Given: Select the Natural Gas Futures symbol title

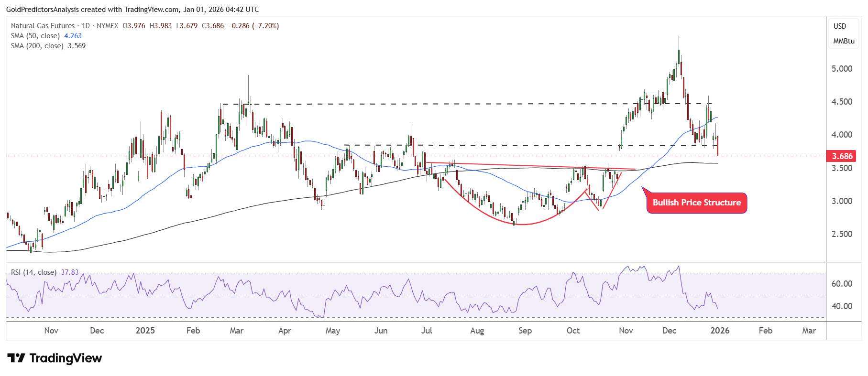Looking at the screenshot, I should pyautogui.click(x=43, y=26).
